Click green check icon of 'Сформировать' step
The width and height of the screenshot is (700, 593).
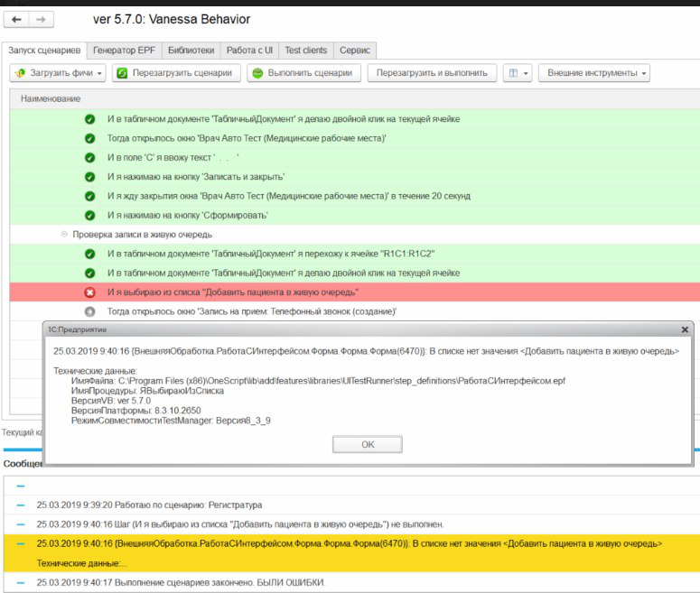(89, 215)
